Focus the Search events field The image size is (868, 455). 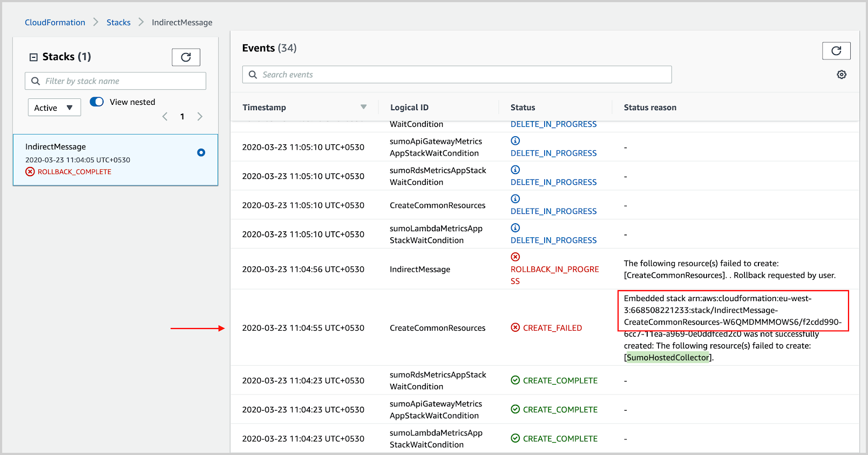(x=464, y=75)
